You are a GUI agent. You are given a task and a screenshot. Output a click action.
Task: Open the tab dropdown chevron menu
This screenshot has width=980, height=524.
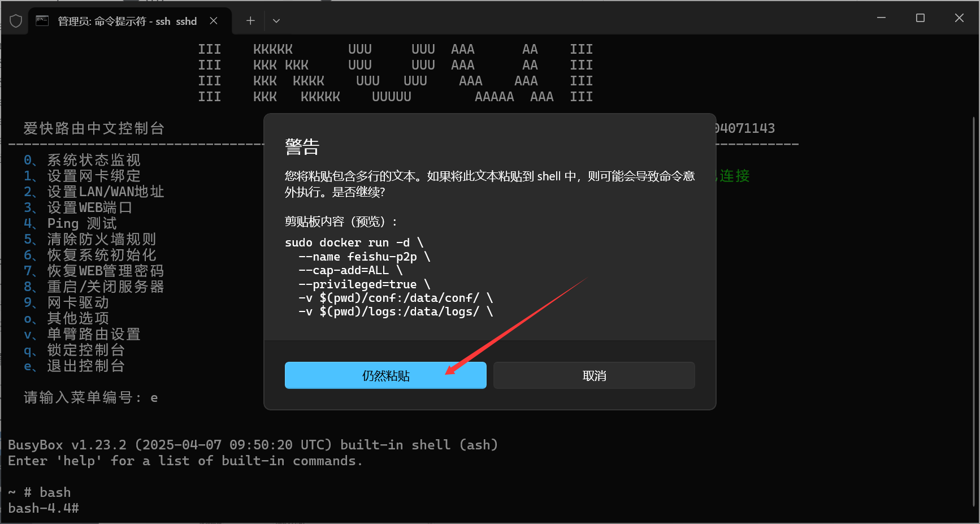pos(276,21)
